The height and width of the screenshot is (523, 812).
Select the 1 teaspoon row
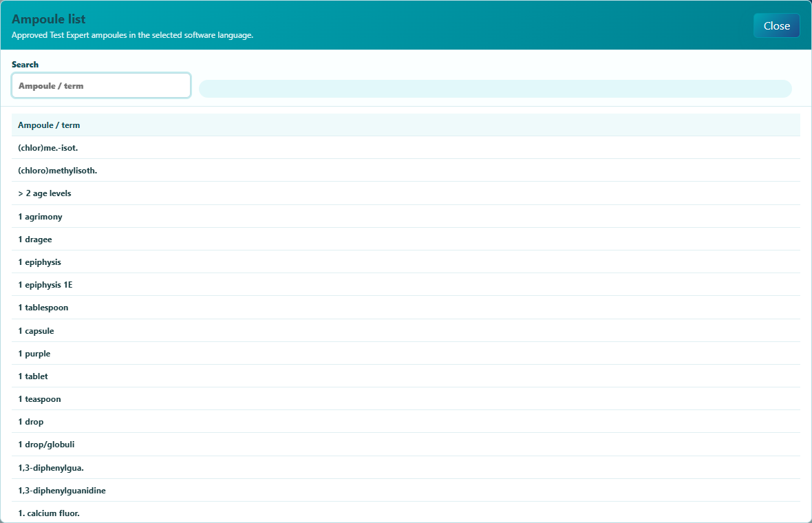point(405,399)
